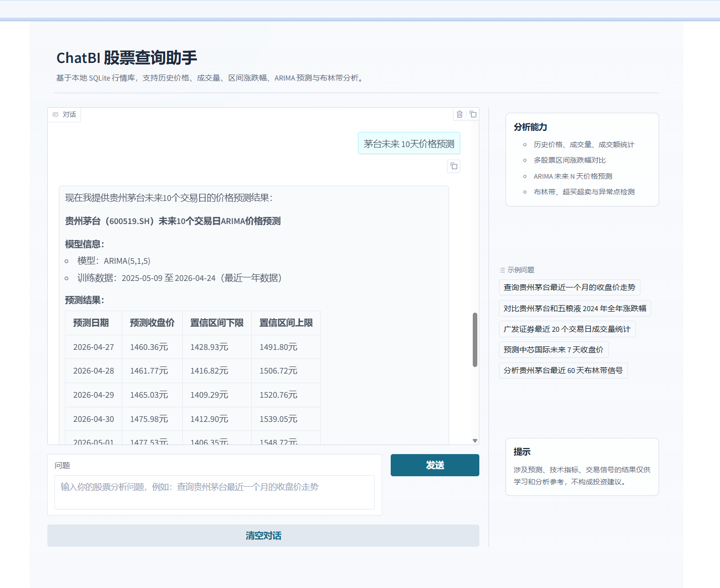Image resolution: width=720 pixels, height=588 pixels.
Task: Click the 对话 label icon
Action: coord(55,115)
